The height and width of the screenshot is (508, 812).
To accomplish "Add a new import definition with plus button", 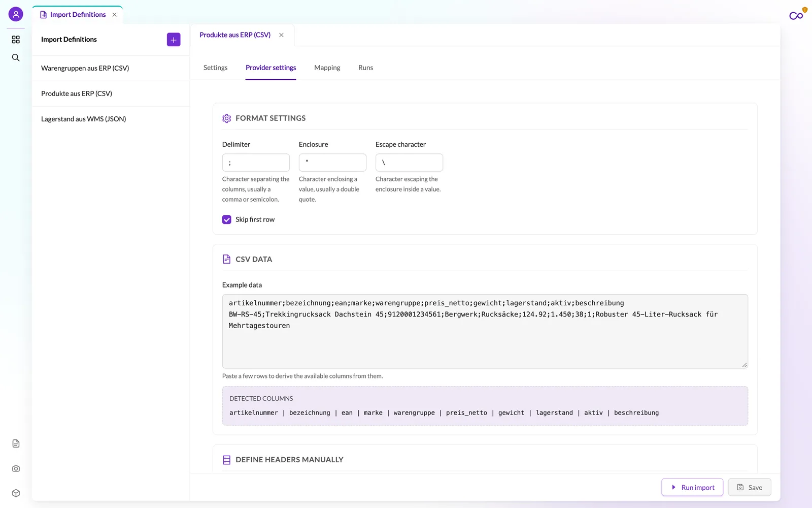I will pos(174,40).
